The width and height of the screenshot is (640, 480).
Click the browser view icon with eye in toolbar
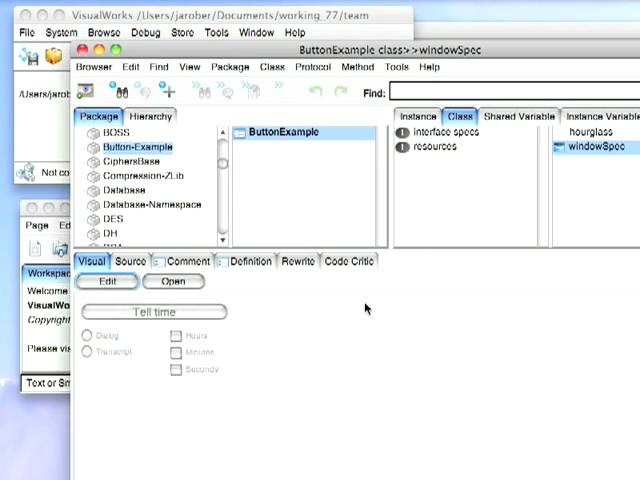(x=85, y=91)
